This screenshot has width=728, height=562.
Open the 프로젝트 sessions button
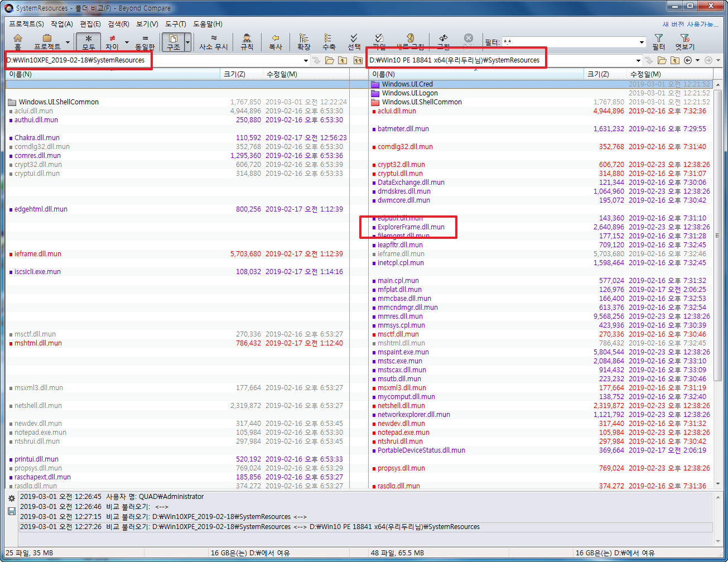point(47,42)
